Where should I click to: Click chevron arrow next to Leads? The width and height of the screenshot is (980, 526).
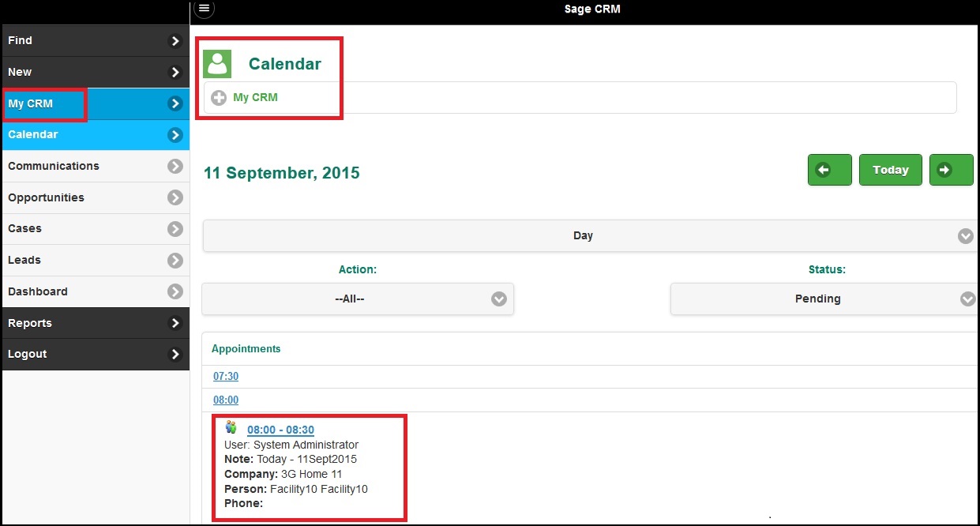pyautogui.click(x=175, y=261)
